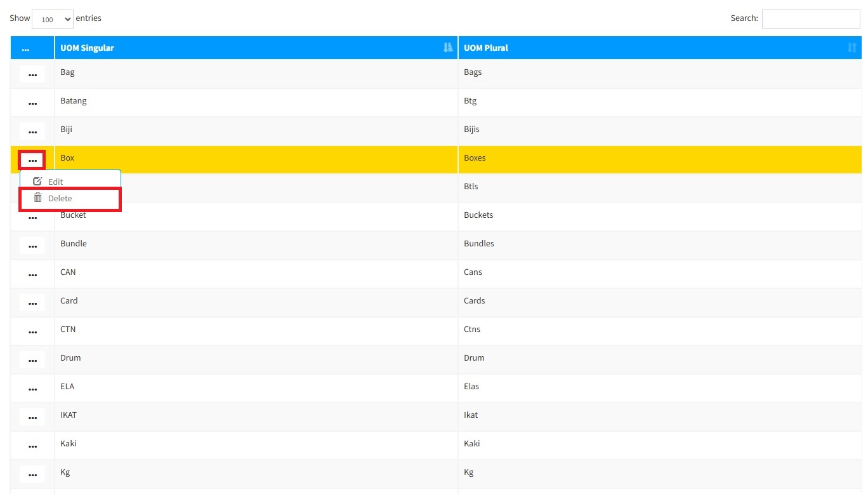
Task: Click the trash icon beside Delete
Action: click(38, 198)
